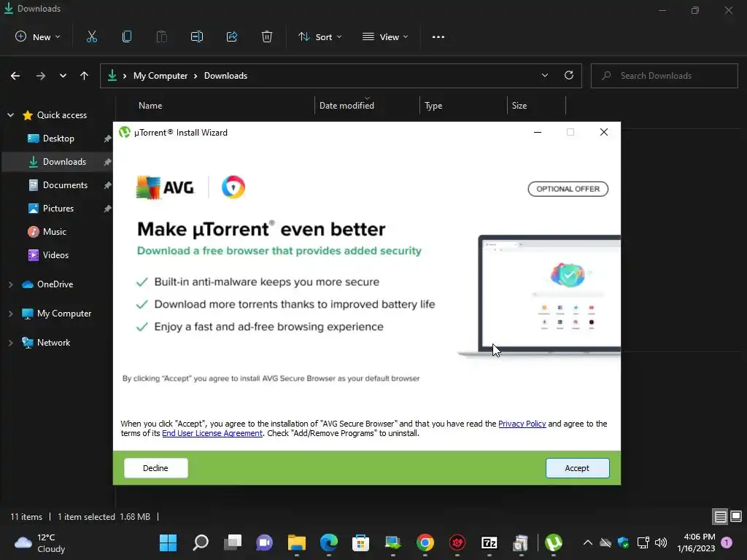Open the volume speaker tray icon

661,542
